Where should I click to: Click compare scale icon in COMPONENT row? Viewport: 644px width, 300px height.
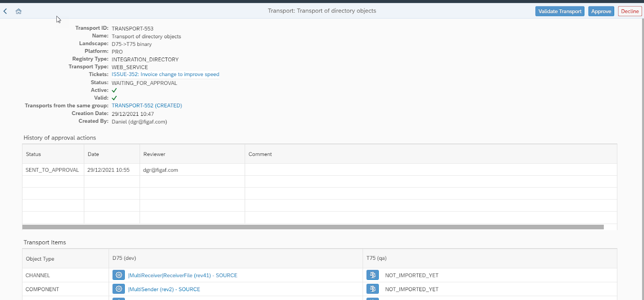(x=373, y=289)
